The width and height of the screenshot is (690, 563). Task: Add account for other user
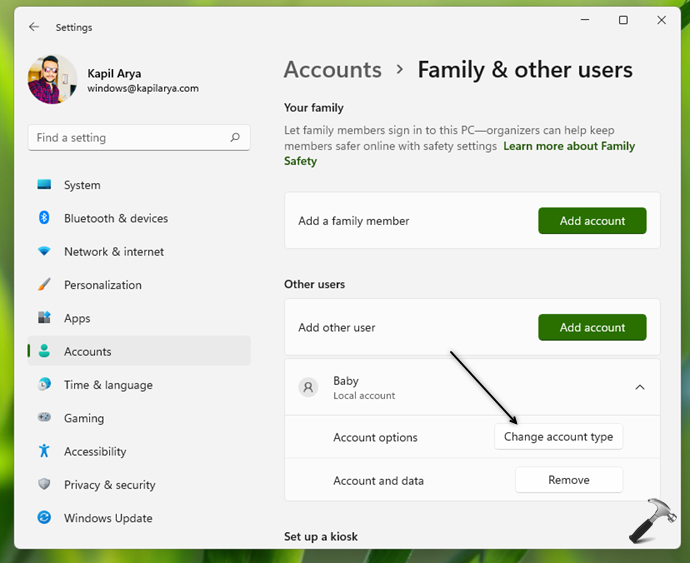[592, 328]
